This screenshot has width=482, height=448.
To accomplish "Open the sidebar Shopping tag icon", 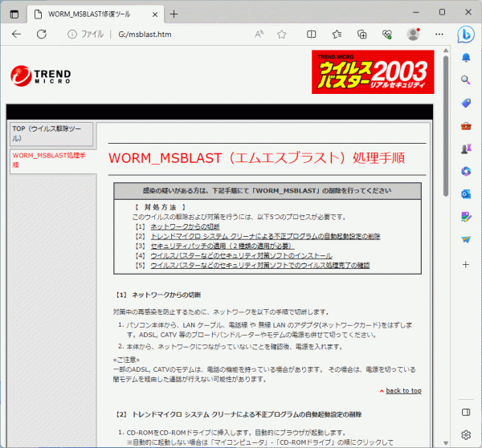I will point(466,103).
